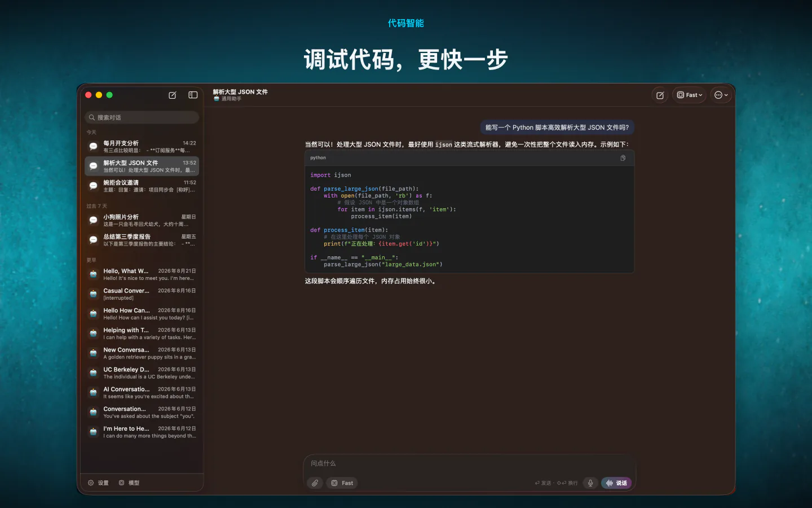The image size is (812, 508).
Task: Click the chat bubble icon beside 每月开支分析
Action: point(94,147)
